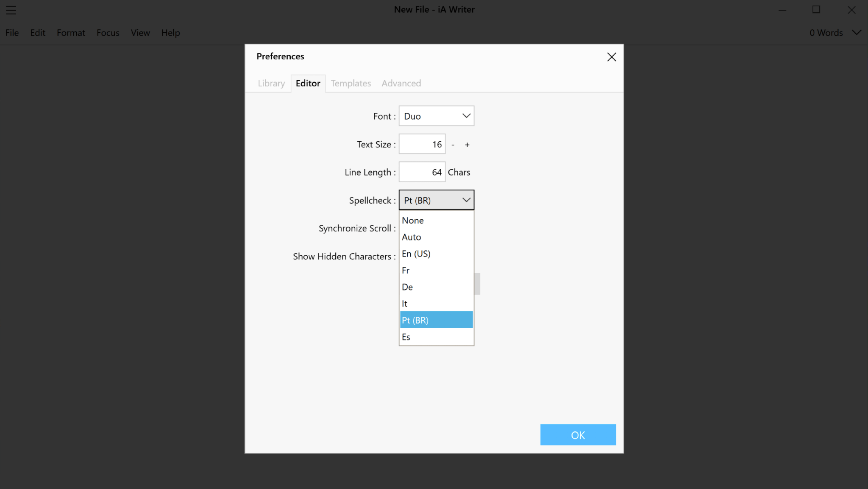868x489 pixels.
Task: Open the Font dropdown
Action: click(x=436, y=116)
